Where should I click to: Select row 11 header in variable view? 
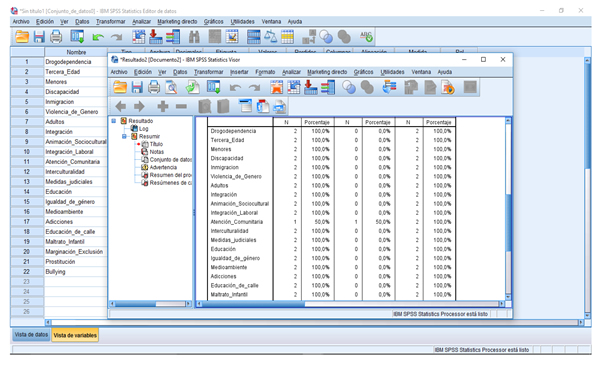27,161
